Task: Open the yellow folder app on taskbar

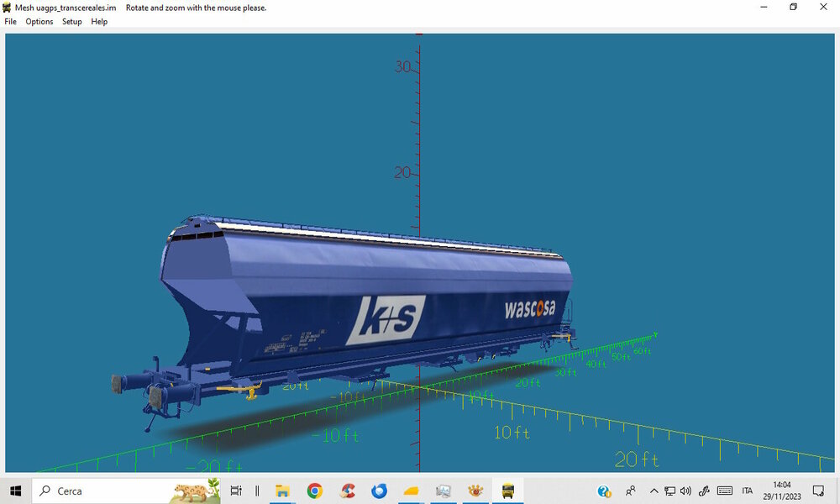Action: [412, 491]
